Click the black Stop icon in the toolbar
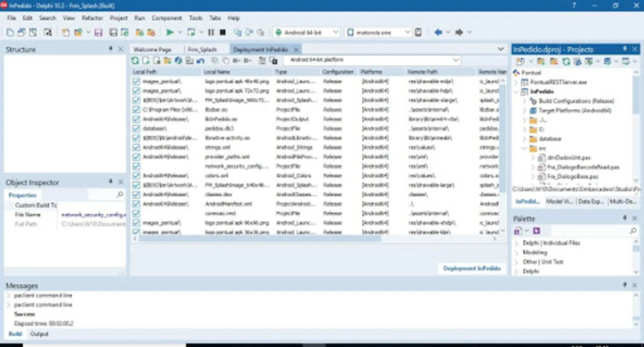The image size is (644, 347). coord(223,32)
